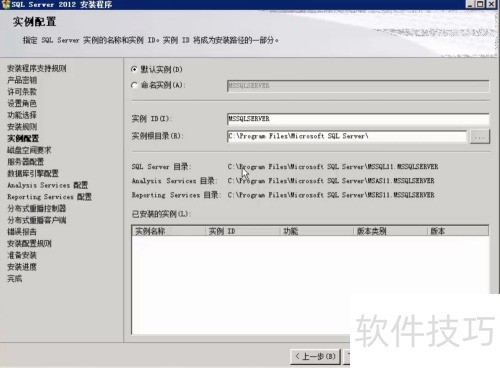
Task: Open the browse button for root directory
Action: click(x=480, y=137)
